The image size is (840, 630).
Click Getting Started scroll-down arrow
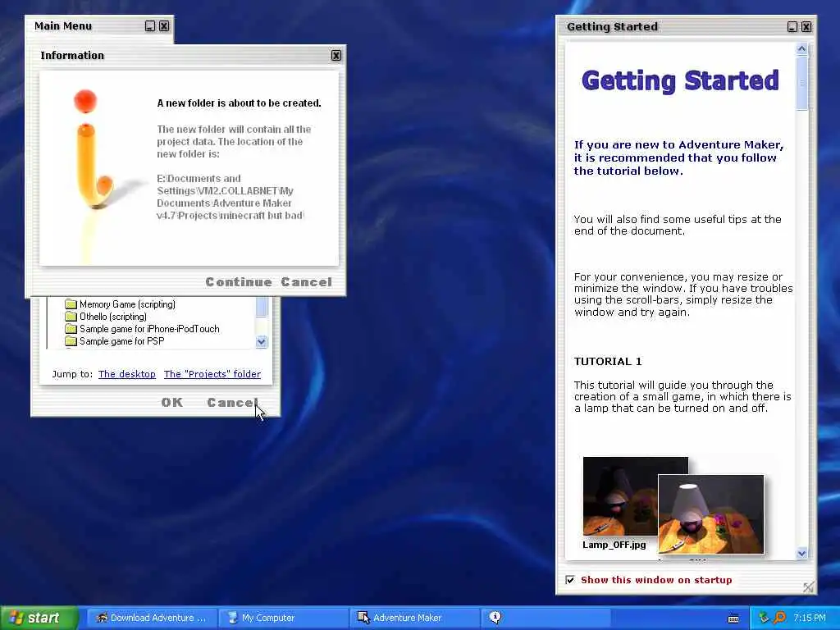click(x=802, y=554)
